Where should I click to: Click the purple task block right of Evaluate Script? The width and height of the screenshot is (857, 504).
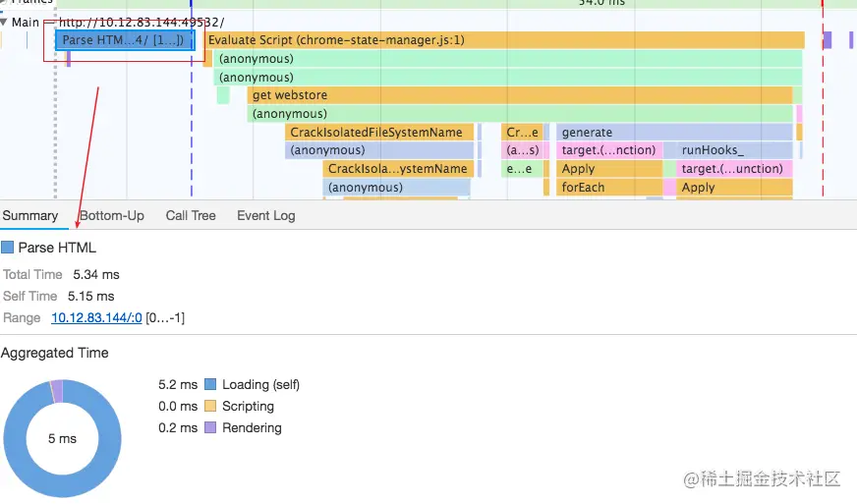point(828,40)
